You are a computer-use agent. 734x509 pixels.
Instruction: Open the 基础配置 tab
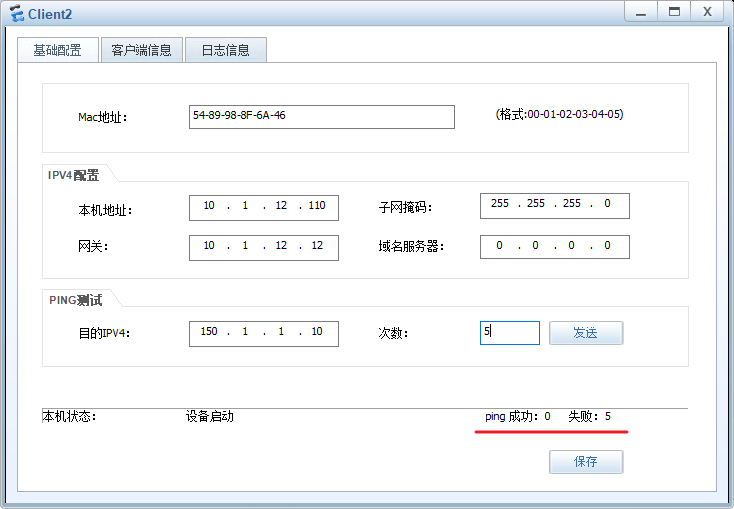coord(58,50)
